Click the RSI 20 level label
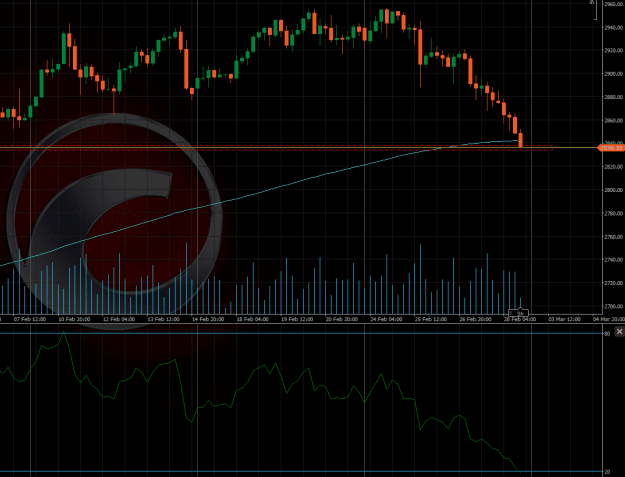The width and height of the screenshot is (625, 477). (x=607, y=472)
